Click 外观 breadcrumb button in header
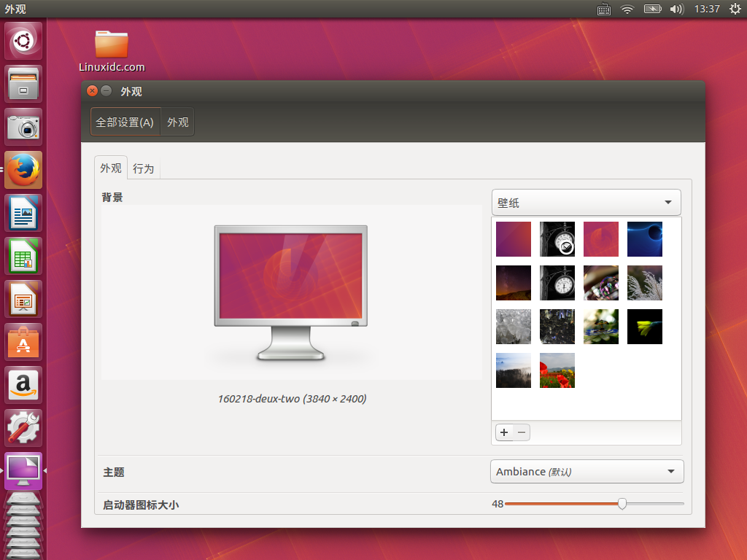 click(178, 122)
